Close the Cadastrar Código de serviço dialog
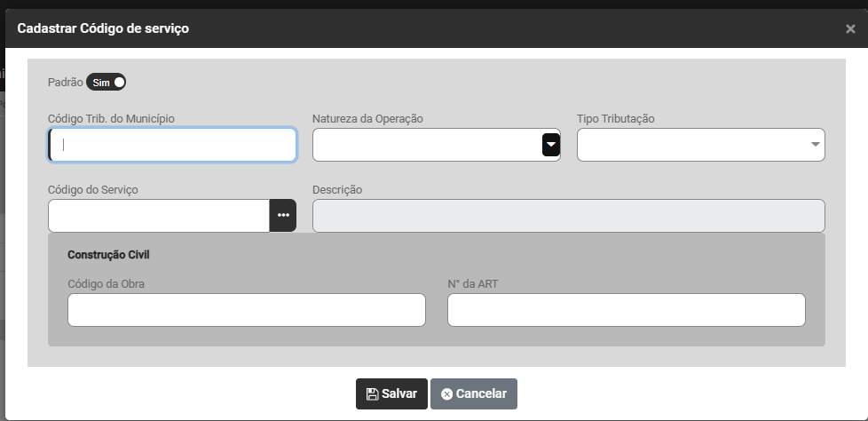Image resolution: width=868 pixels, height=421 pixels. click(x=850, y=29)
